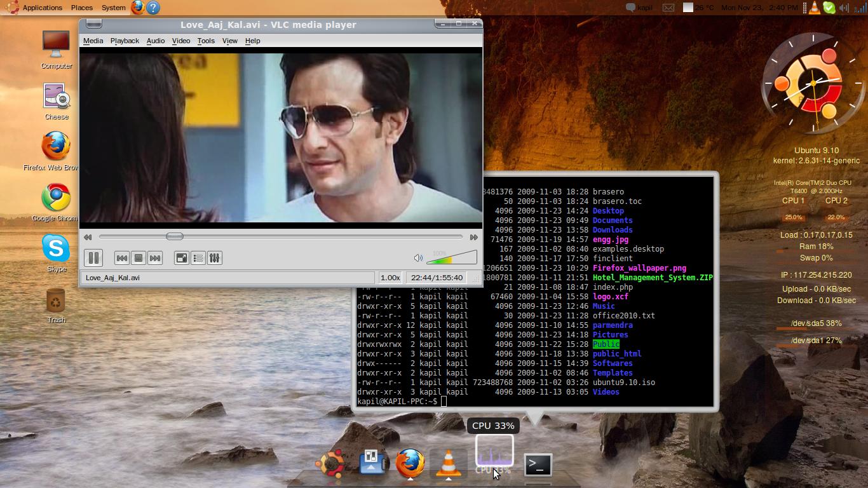Jump to previous media in VLC
This screenshot has width=868, height=488.
121,258
